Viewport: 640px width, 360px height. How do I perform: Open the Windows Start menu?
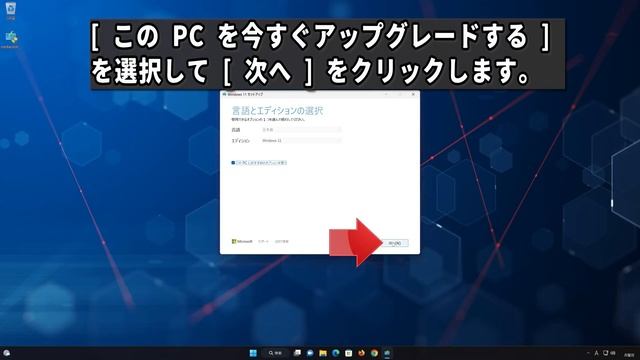coord(253,353)
